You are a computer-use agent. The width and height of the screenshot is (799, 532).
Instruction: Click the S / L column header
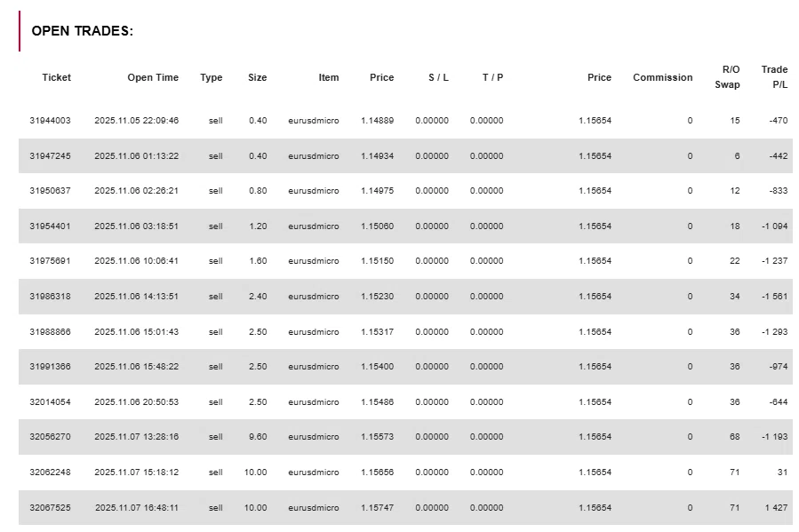(x=438, y=77)
